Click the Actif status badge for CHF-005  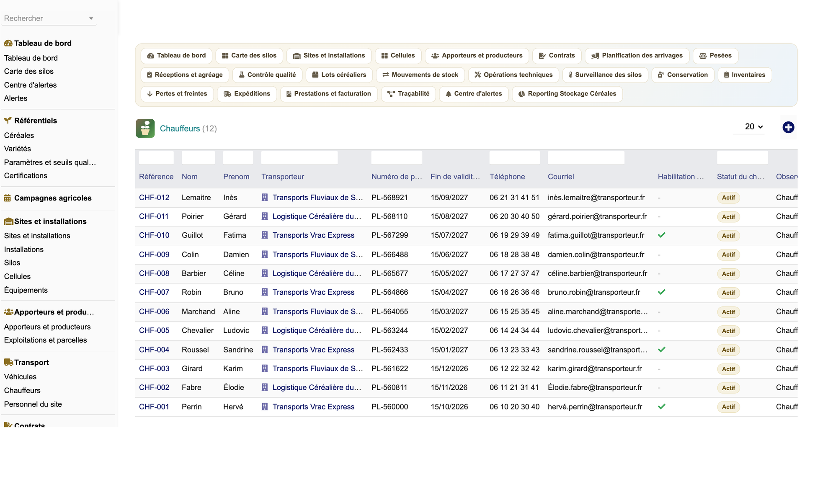click(x=728, y=331)
